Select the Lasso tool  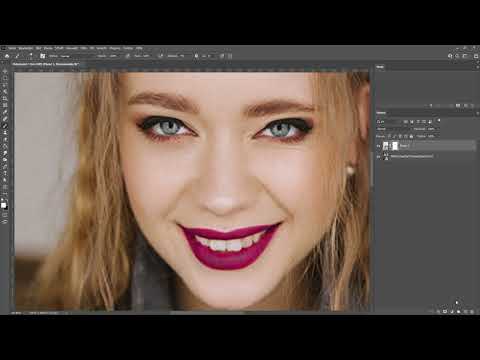tap(5, 85)
